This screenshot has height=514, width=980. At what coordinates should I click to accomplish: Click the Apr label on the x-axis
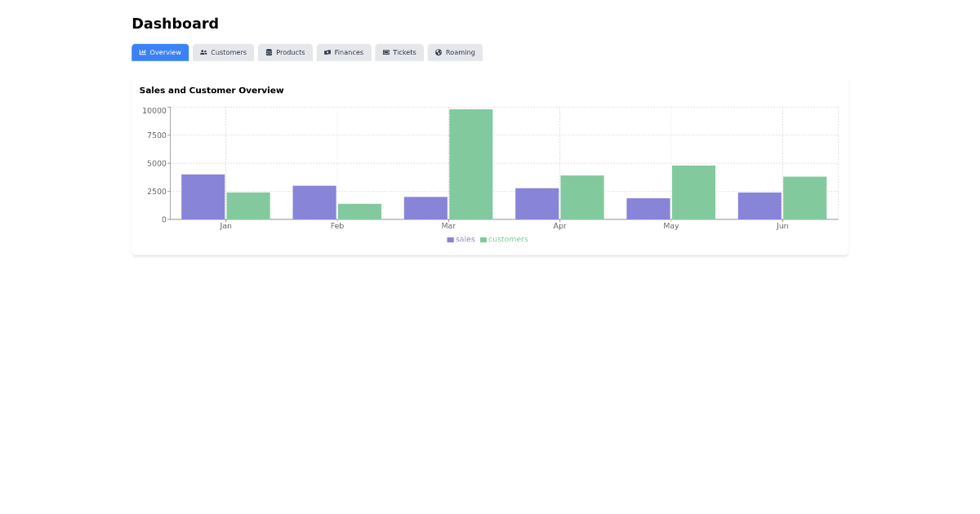click(559, 226)
